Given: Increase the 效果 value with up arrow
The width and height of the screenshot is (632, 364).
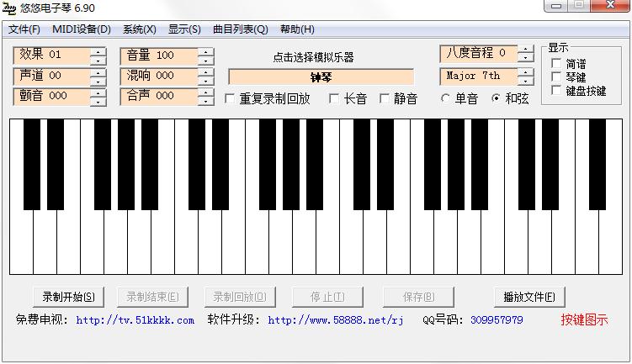Looking at the screenshot, I should coord(98,51).
